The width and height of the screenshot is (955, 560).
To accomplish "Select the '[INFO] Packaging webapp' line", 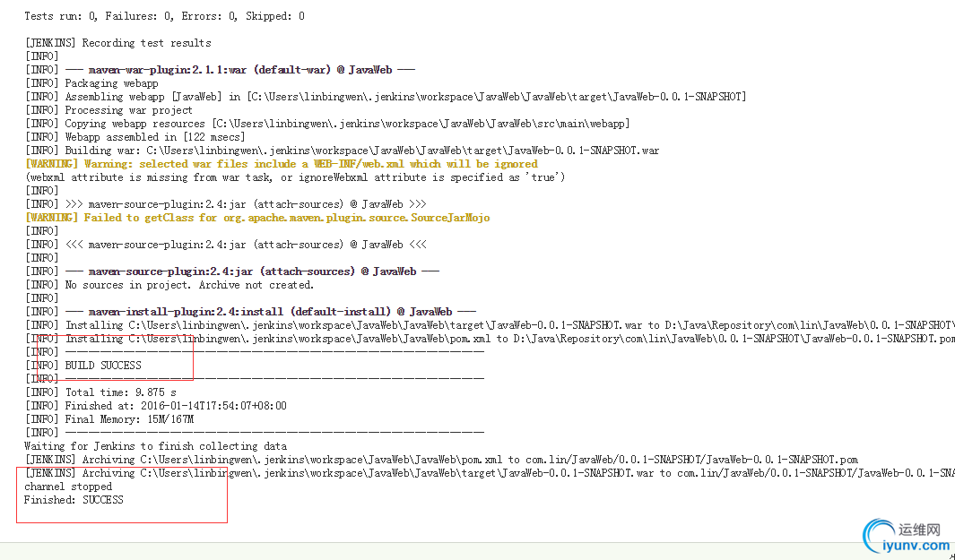I will (91, 83).
